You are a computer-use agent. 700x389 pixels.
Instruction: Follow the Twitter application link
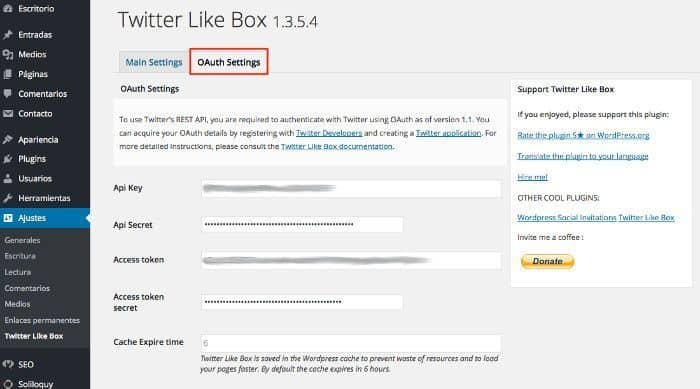point(448,133)
